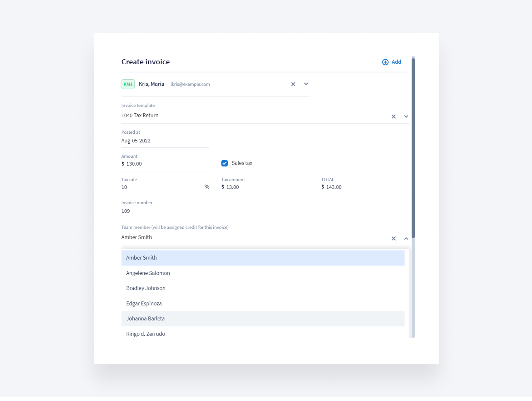Click the KM1 client badge
Image resolution: width=532 pixels, height=401 pixels.
coord(128,84)
